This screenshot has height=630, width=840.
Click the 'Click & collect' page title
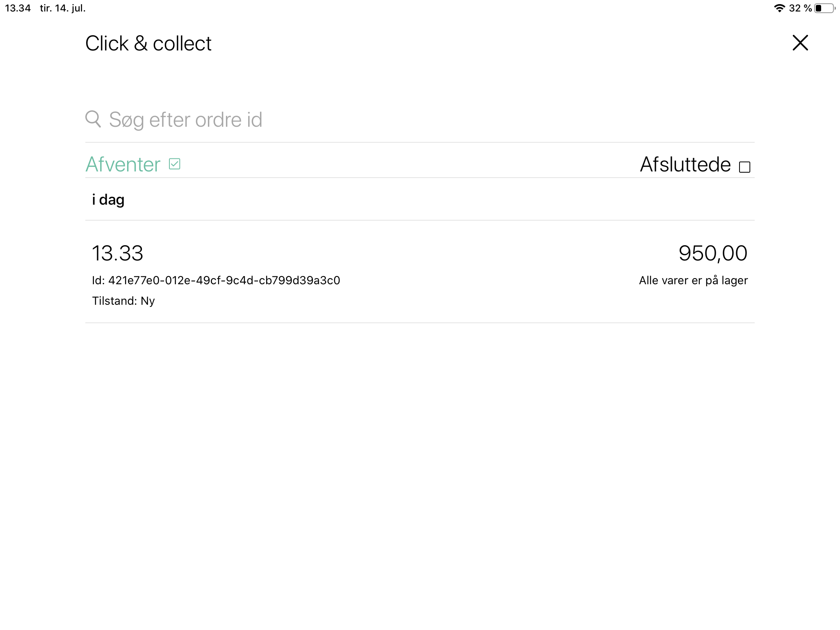point(148,43)
